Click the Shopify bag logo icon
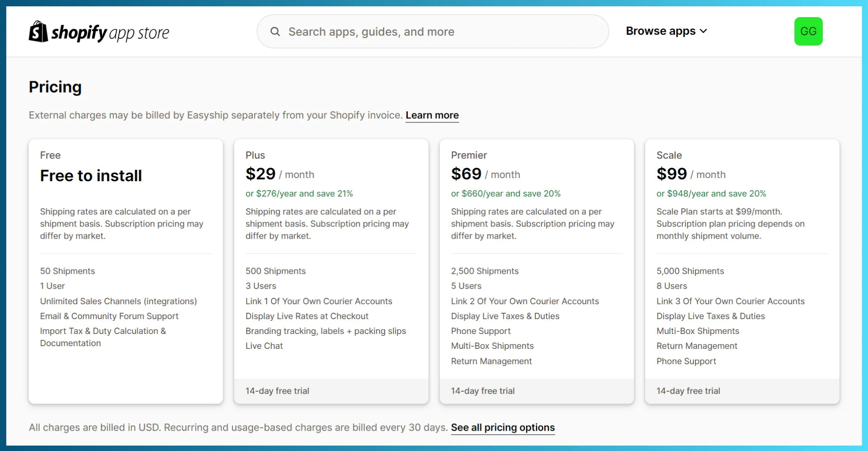 [38, 32]
